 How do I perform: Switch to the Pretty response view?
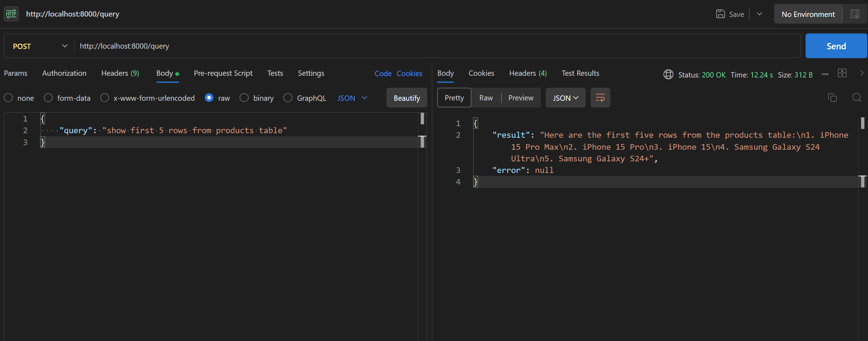pyautogui.click(x=454, y=98)
